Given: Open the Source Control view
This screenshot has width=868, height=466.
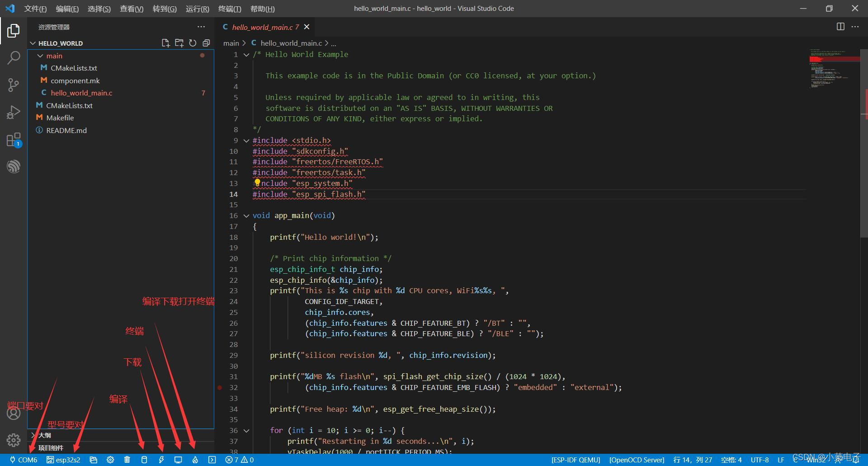Looking at the screenshot, I should [14, 85].
